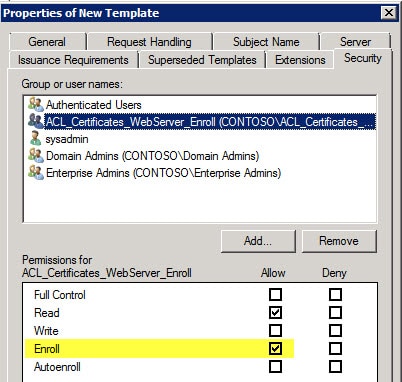Screen dimensions: 402x382
Task: Check Allow for Autoenroll permission
Action: [275, 367]
